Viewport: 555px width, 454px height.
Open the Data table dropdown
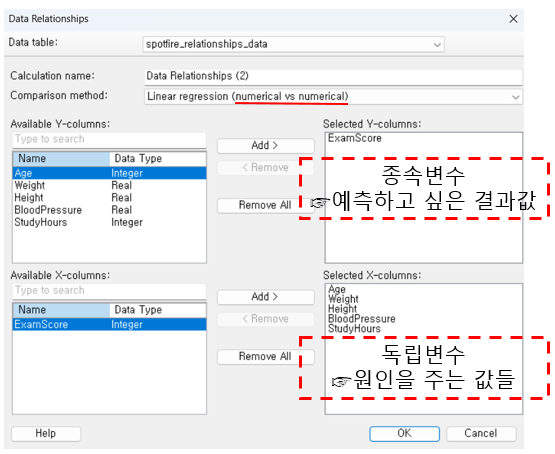click(293, 44)
